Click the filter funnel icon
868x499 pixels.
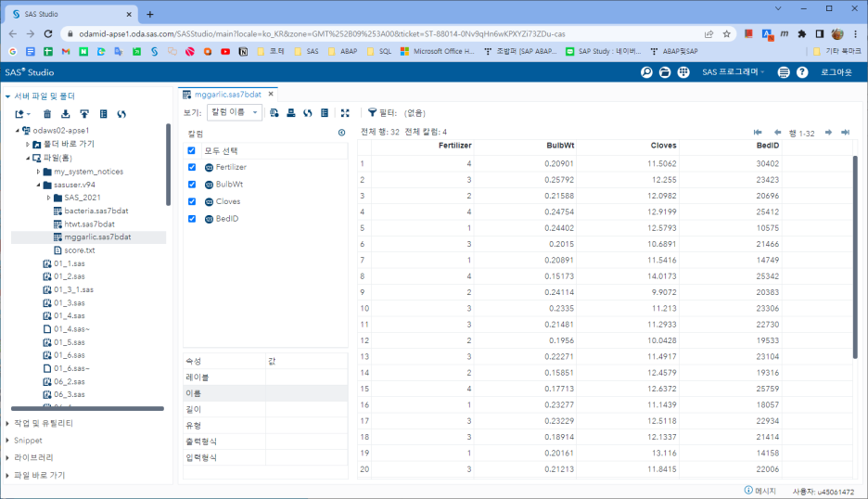click(372, 112)
